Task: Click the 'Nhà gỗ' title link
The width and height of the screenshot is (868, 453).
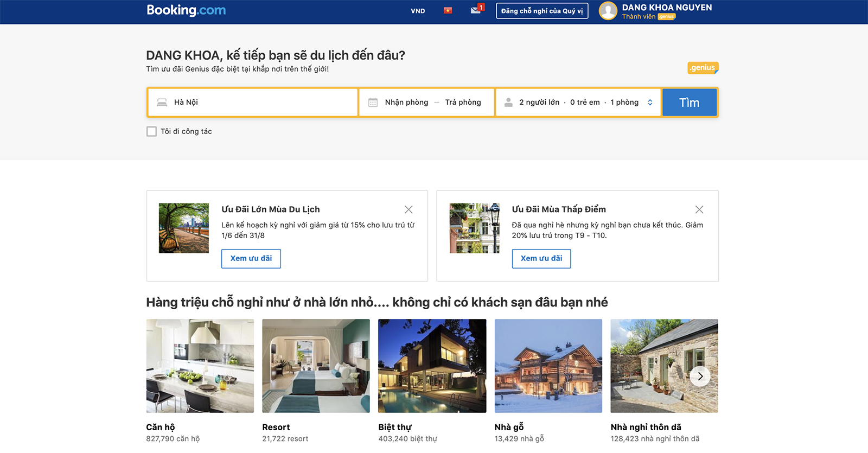Action: click(509, 427)
